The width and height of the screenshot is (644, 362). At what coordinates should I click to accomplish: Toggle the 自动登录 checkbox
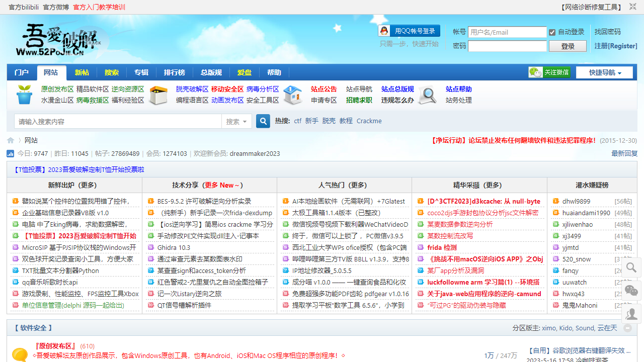[552, 32]
